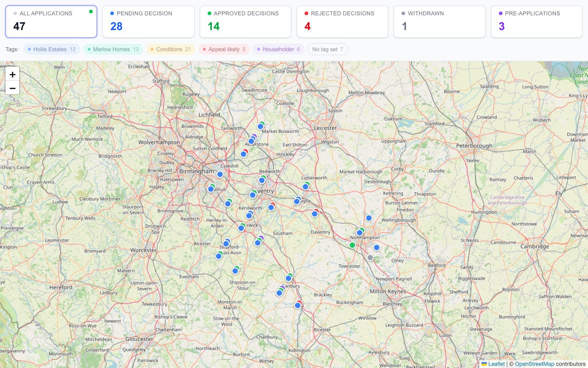Click the marker beside Rugby label
The image size is (588, 368).
tap(297, 201)
